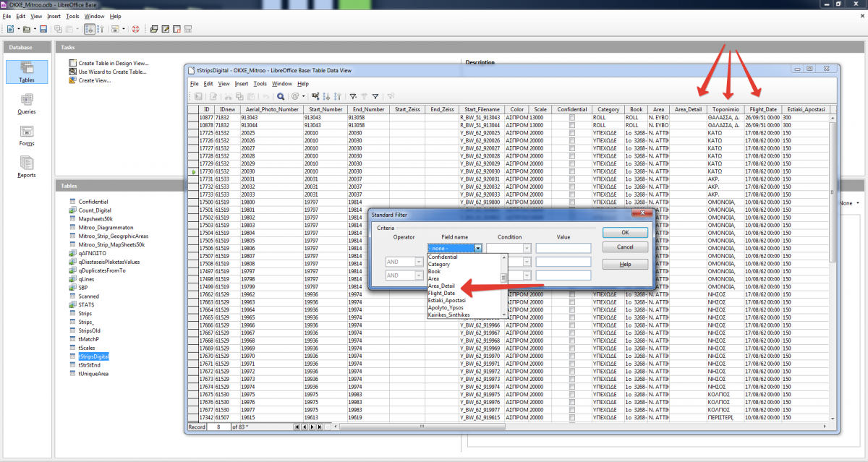Click the Help button in Standard Filter

tap(625, 265)
